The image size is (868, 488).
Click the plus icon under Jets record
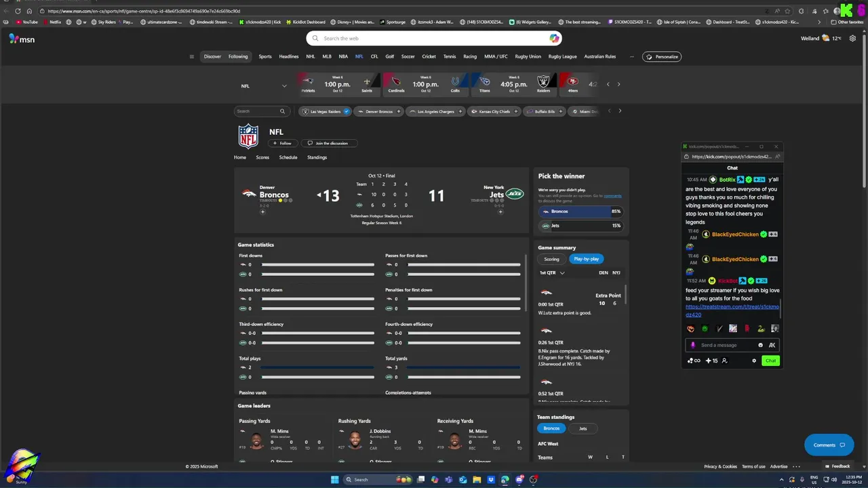(x=500, y=211)
